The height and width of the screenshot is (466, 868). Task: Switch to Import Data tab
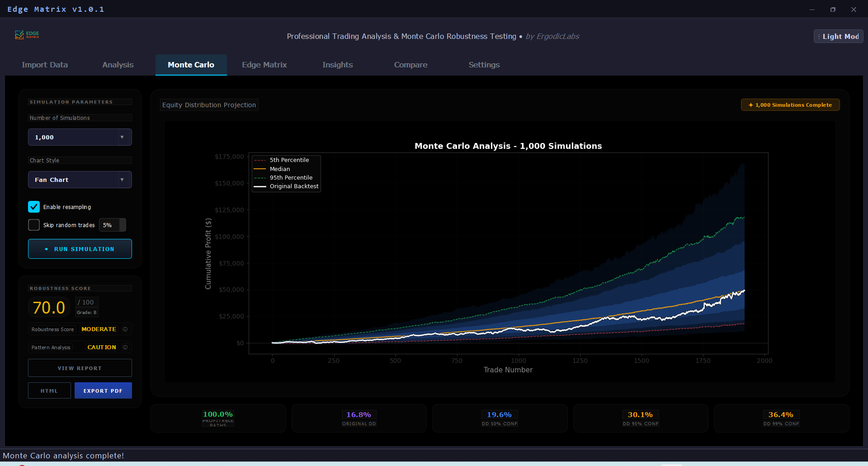pyautogui.click(x=45, y=65)
